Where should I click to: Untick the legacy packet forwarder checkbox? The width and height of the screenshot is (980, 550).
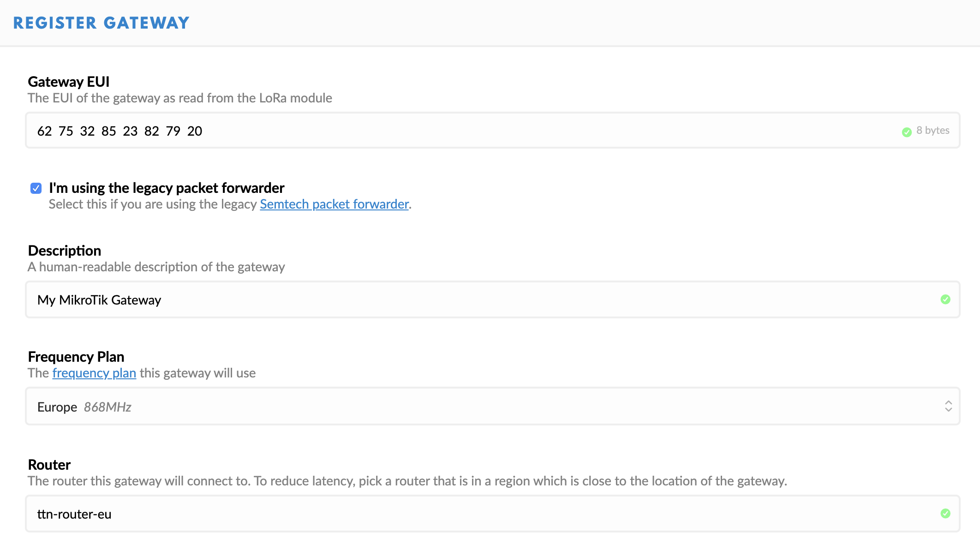pos(36,188)
